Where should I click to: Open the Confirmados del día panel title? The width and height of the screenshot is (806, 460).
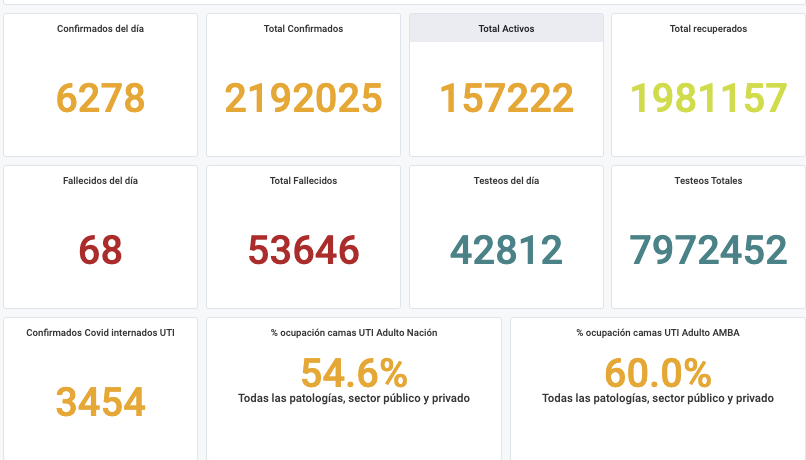coord(100,29)
